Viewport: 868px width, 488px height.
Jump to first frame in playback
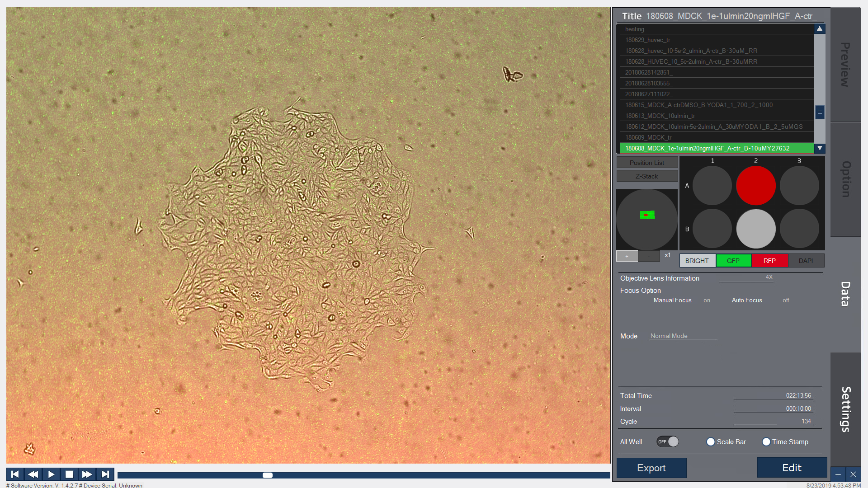[x=15, y=474]
